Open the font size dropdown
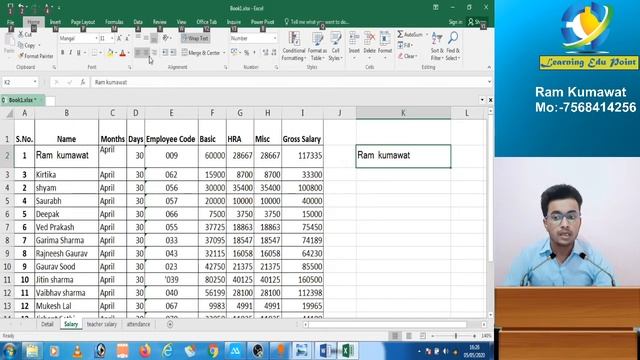 point(112,38)
